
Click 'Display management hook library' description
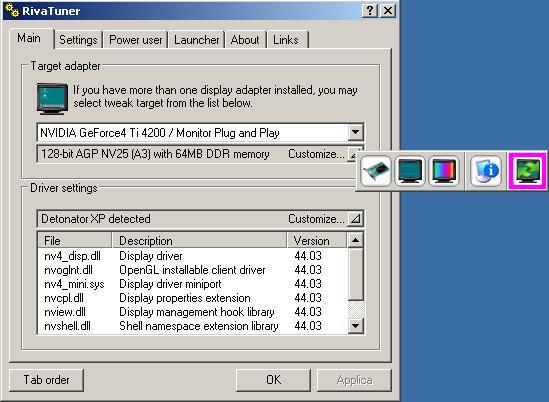point(196,312)
